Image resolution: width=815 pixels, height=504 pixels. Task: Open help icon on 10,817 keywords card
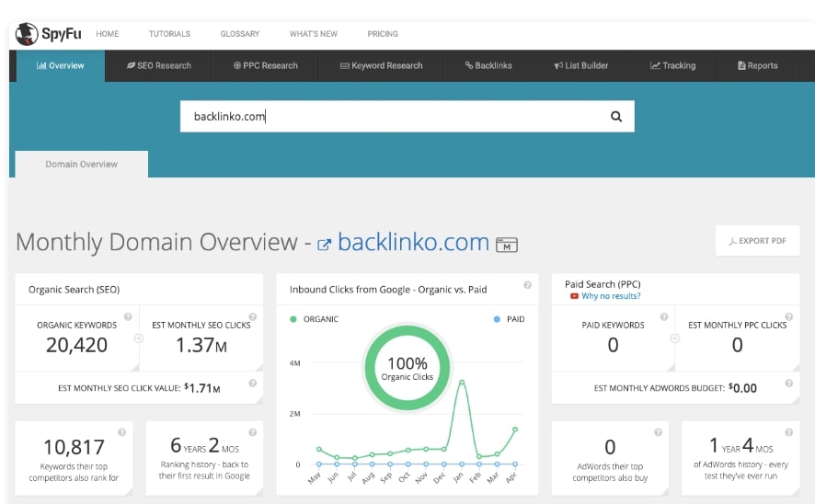coord(121,432)
